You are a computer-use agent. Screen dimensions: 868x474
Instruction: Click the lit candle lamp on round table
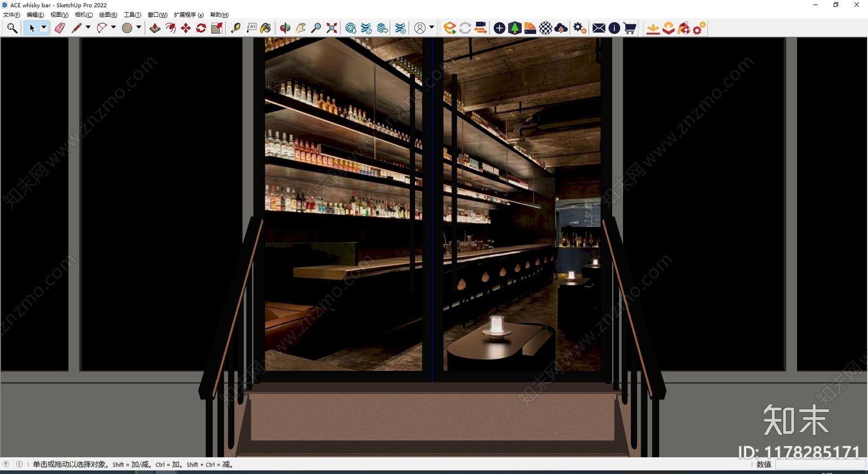click(x=496, y=326)
